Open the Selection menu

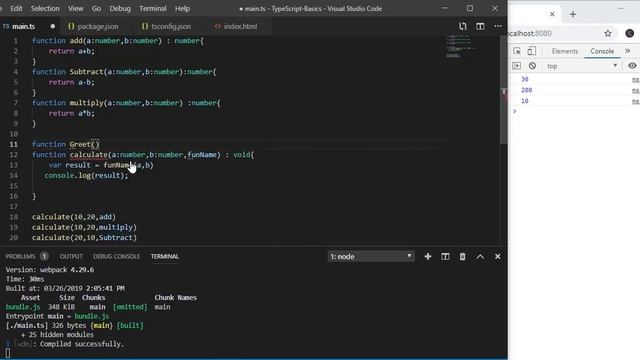tap(45, 8)
